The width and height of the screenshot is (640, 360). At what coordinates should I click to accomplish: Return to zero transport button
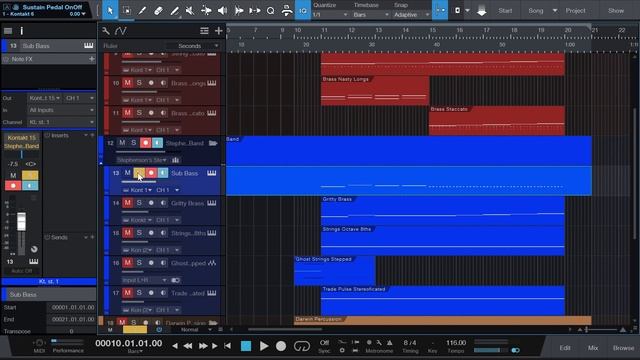[228, 346]
